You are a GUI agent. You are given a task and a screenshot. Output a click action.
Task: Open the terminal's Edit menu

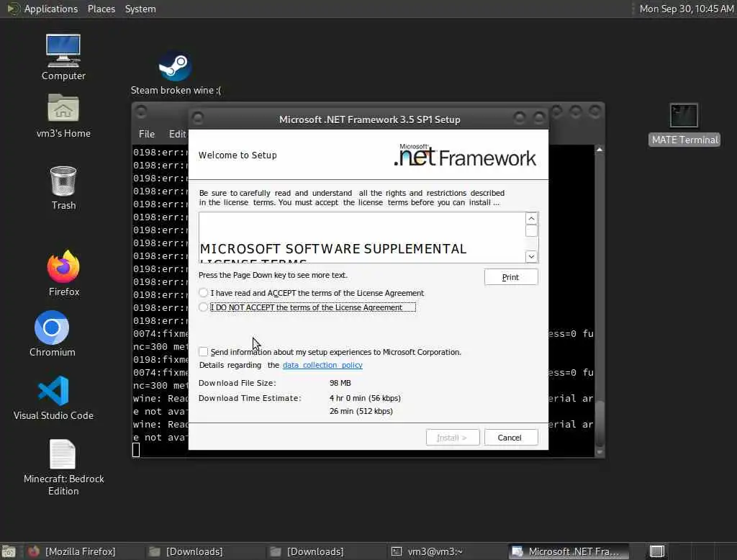pyautogui.click(x=177, y=134)
